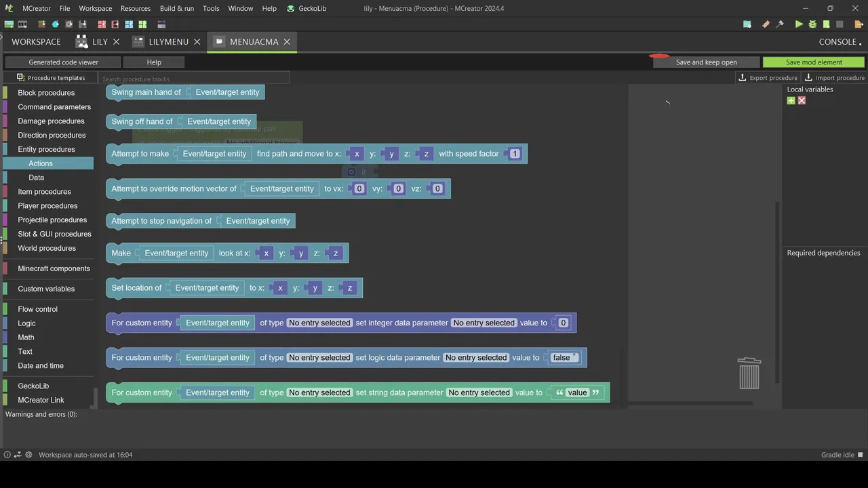This screenshot has width=868, height=488.
Task: Click the Import procedure button
Action: (834, 78)
